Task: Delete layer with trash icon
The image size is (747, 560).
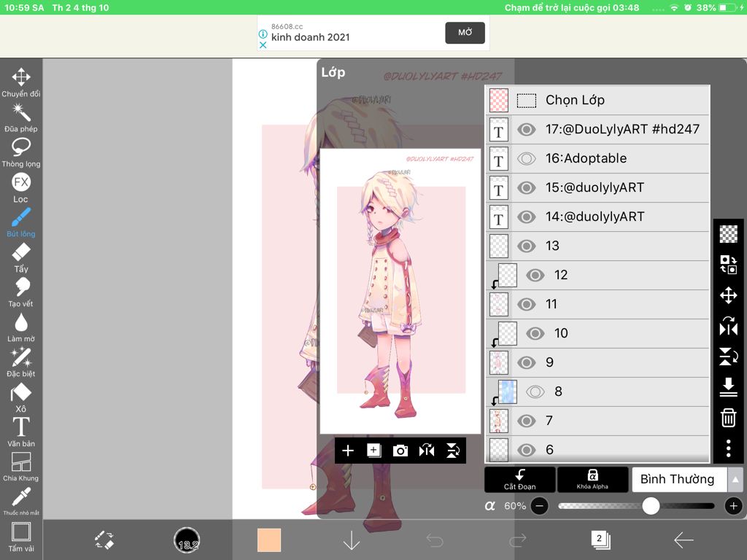Action: 729,418
